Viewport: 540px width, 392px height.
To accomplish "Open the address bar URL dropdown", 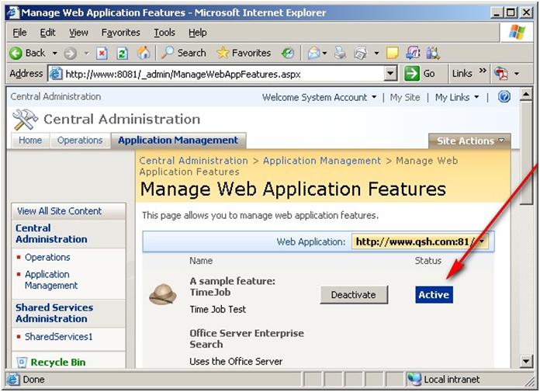I will (390, 74).
